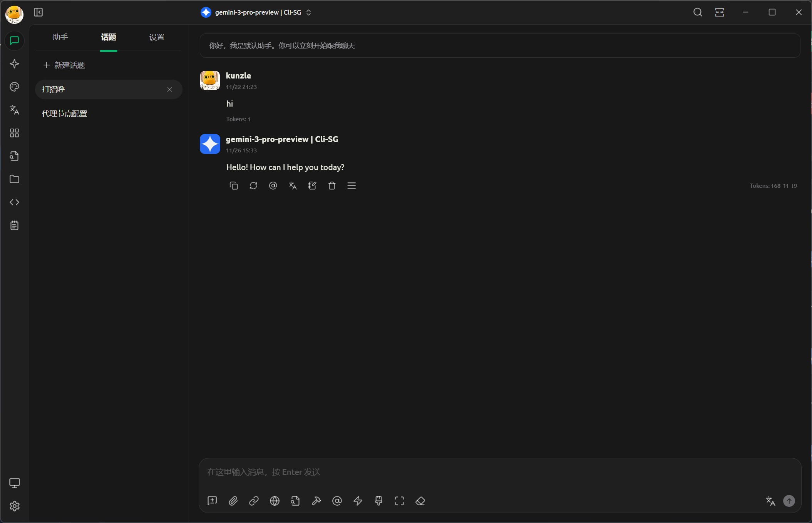The height and width of the screenshot is (523, 812).
Task: Open the display theme monitor icon
Action: [14, 483]
